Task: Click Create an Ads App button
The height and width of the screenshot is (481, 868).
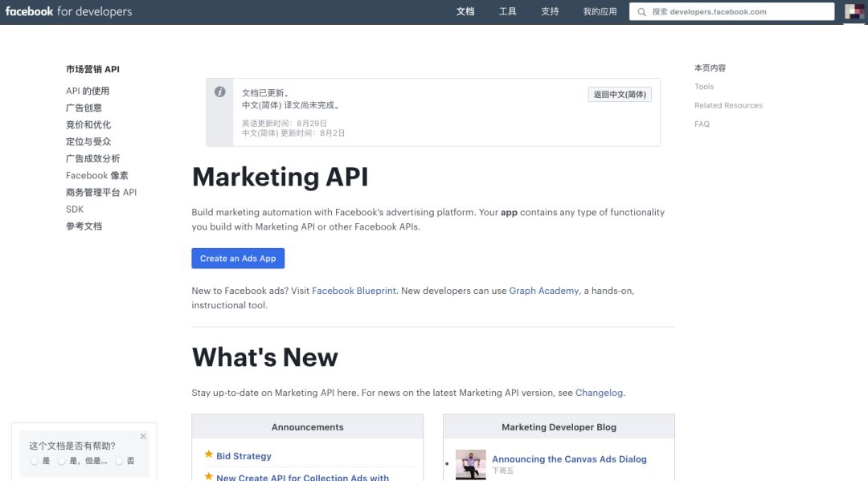Action: coord(238,259)
